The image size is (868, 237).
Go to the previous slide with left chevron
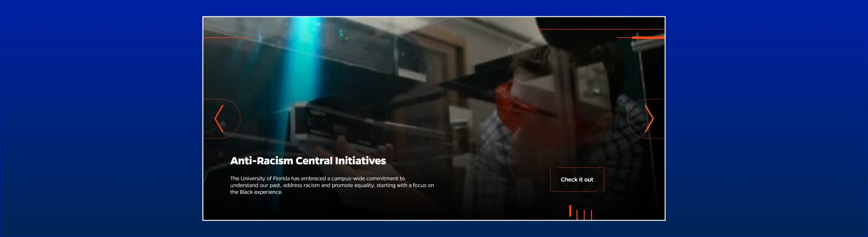click(219, 119)
